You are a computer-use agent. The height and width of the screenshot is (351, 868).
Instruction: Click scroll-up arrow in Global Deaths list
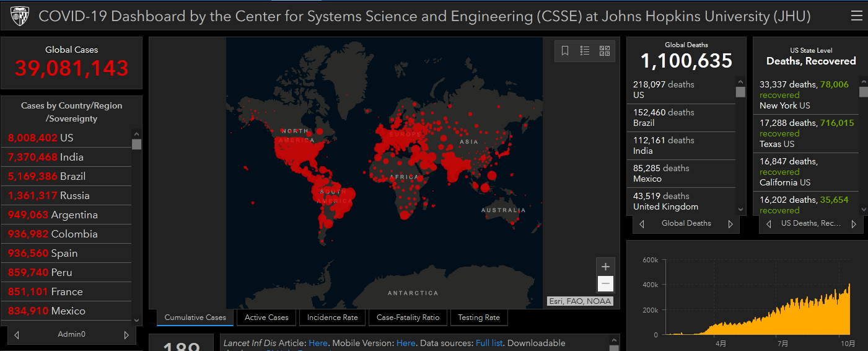click(740, 81)
